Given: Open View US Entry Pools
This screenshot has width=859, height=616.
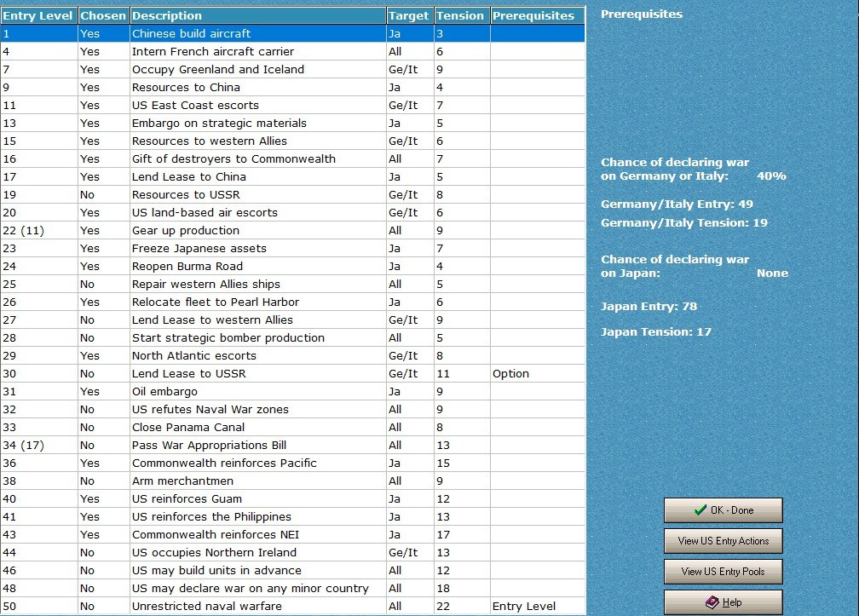Looking at the screenshot, I should point(724,572).
